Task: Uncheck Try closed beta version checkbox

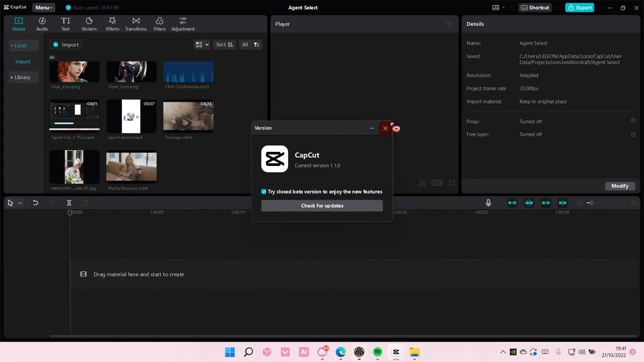Action: (x=264, y=192)
